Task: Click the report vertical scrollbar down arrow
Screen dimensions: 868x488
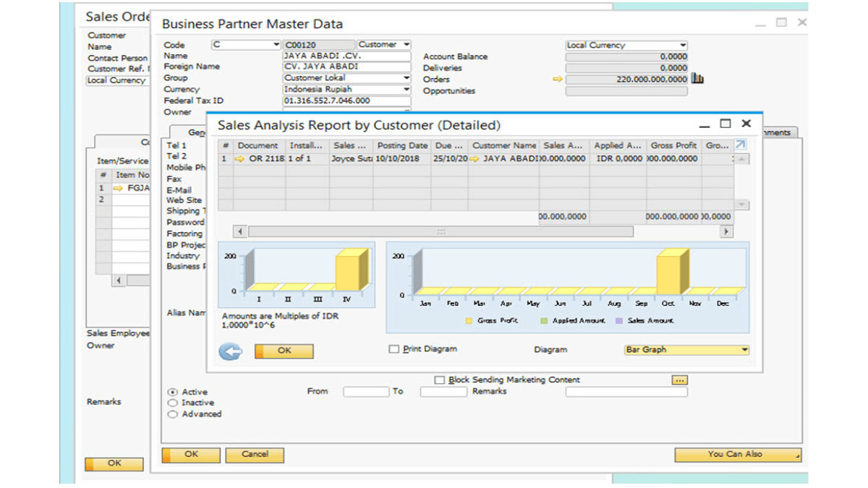Action: click(741, 205)
